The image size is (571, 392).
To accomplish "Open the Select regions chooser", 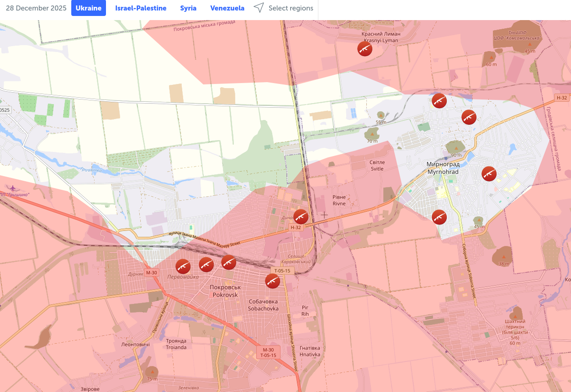I will [x=284, y=8].
